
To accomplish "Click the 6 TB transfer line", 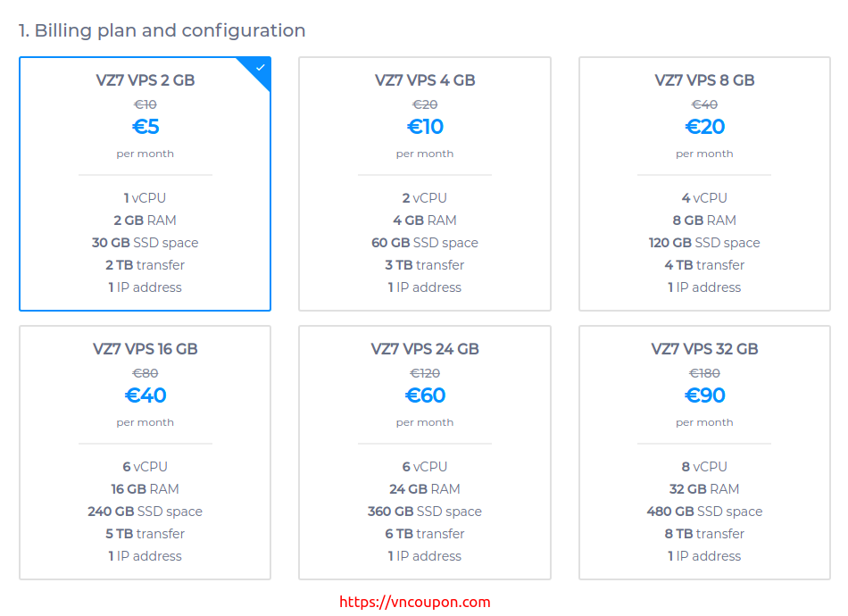I will (425, 534).
